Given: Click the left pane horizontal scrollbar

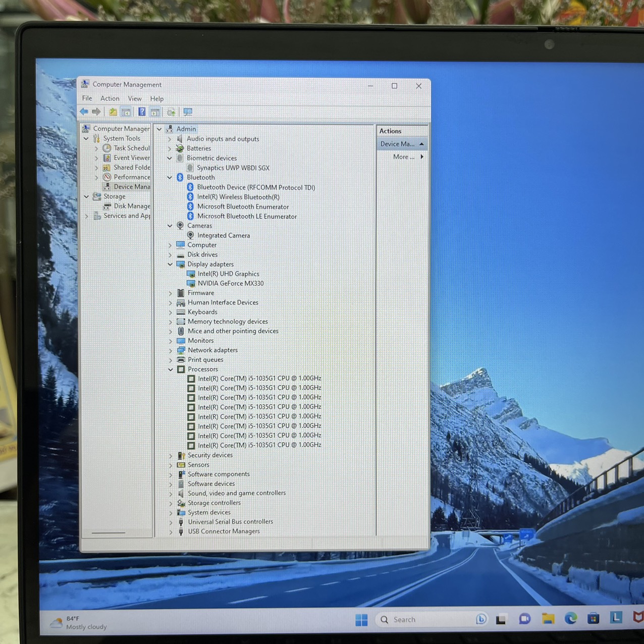Looking at the screenshot, I should (x=109, y=532).
